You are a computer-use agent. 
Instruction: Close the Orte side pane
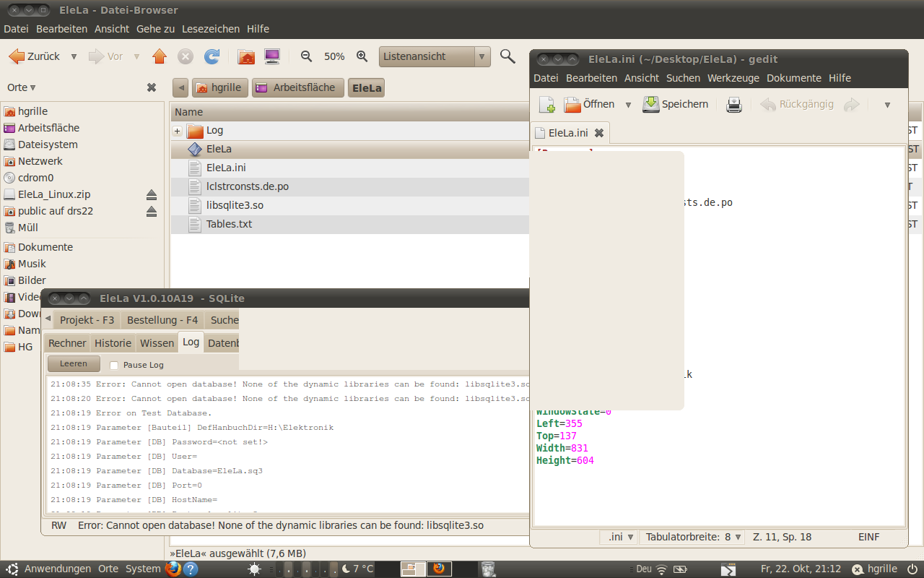coord(152,87)
